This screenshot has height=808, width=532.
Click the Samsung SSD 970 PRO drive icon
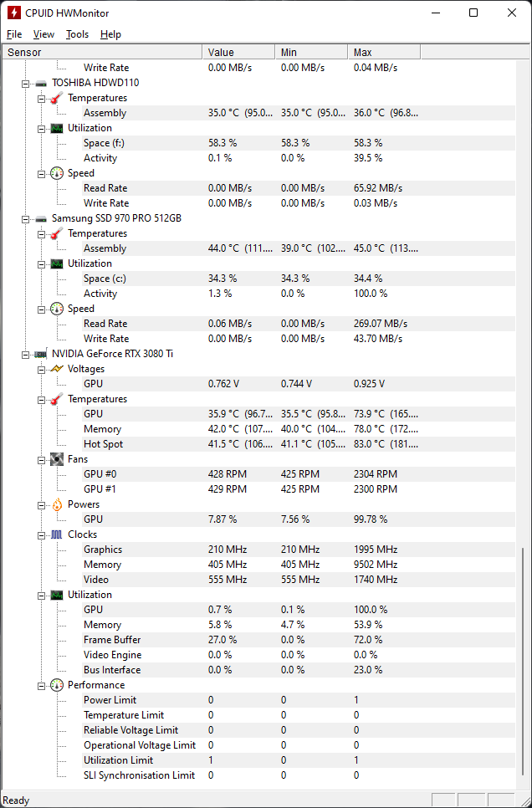coord(41,218)
